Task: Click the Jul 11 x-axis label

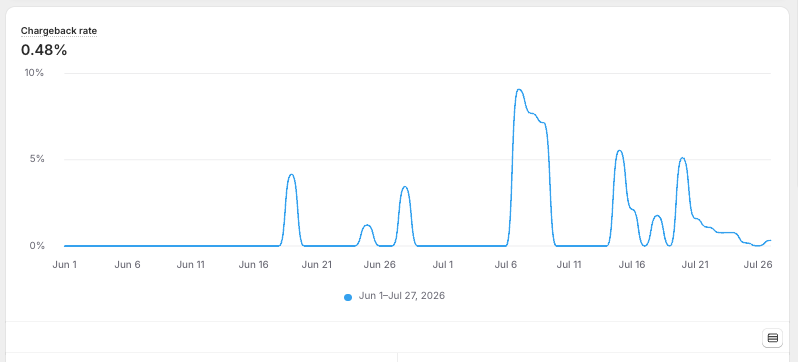Action: pos(569,265)
